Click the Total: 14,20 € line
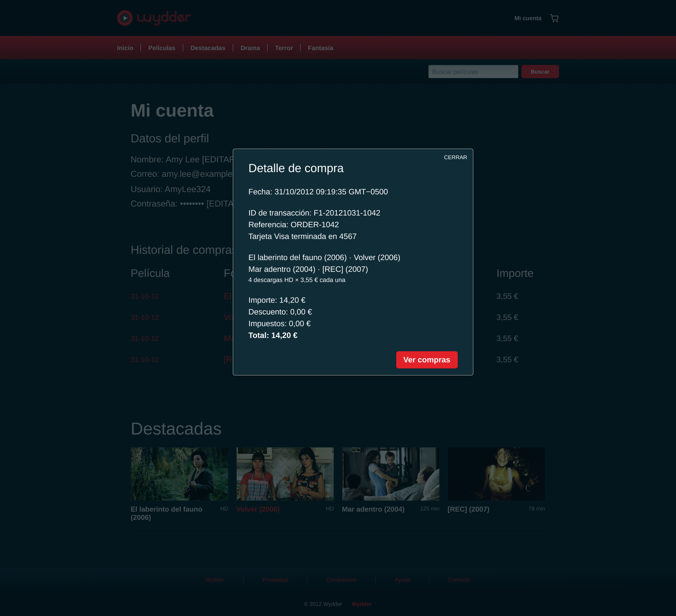 pyautogui.click(x=273, y=335)
